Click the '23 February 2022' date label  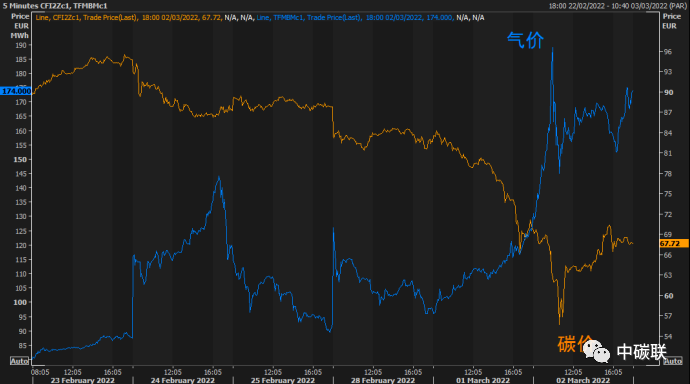(82, 380)
